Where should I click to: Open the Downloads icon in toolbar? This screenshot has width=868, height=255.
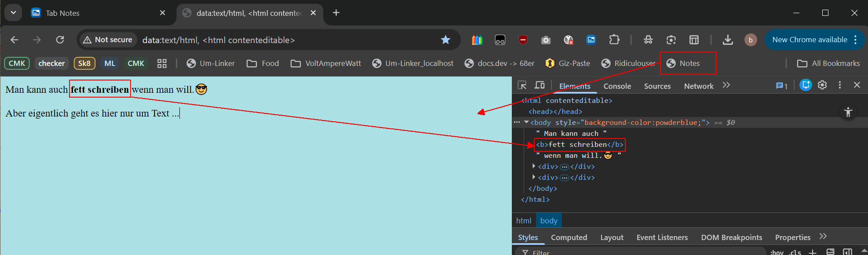tap(728, 40)
